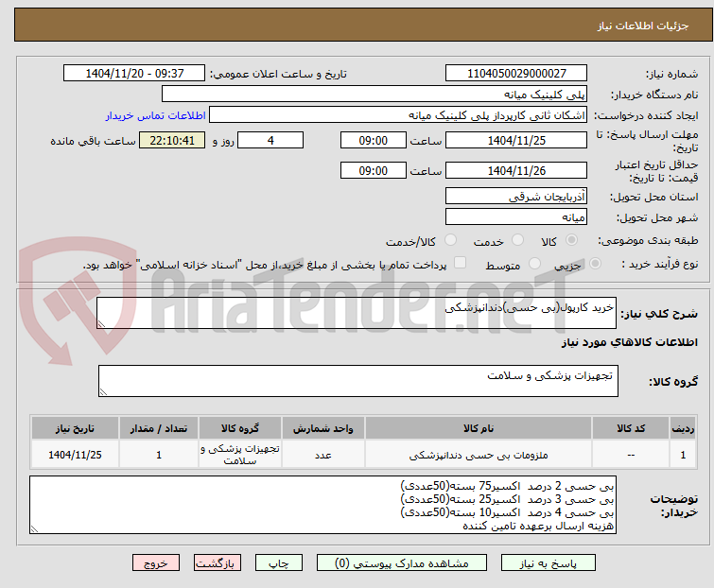Image resolution: width=714 pixels, height=588 pixels.
Task: Click the شماره نیاز field 1104050029000027
Action: tap(516, 74)
